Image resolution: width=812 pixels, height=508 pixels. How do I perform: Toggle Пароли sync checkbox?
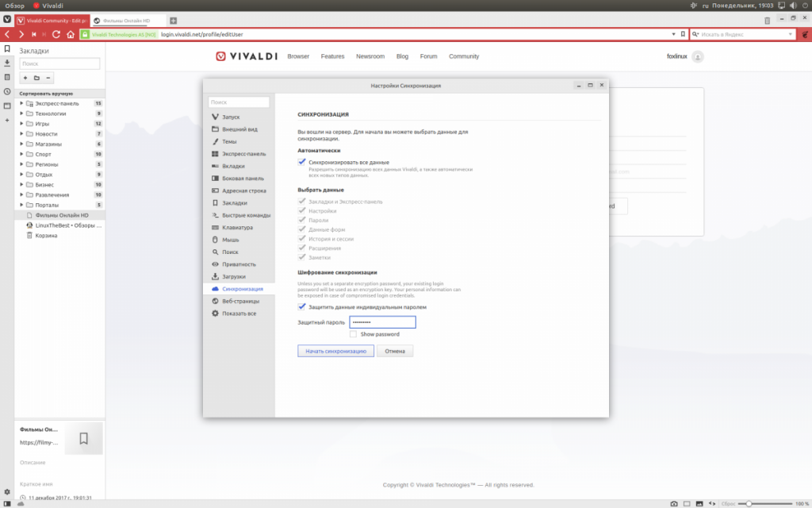click(302, 220)
